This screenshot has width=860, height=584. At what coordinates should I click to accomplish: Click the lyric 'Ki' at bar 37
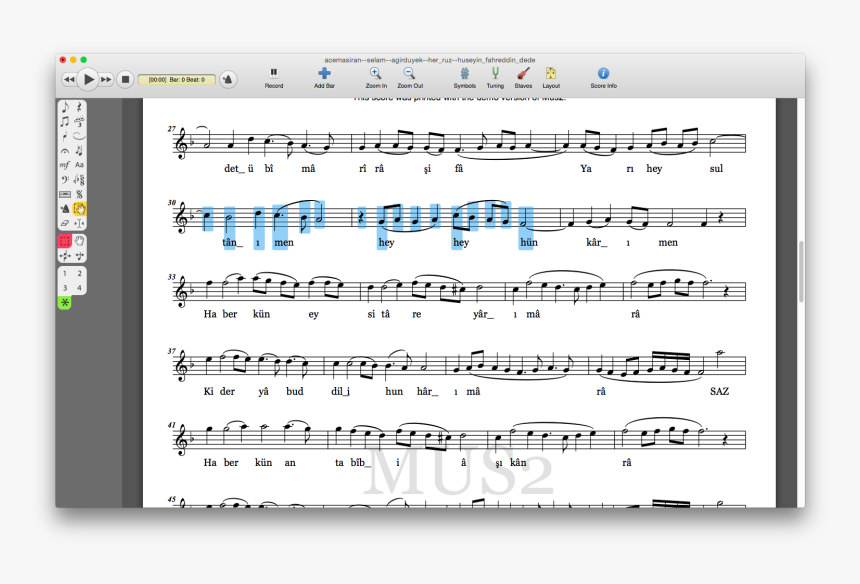coord(208,391)
